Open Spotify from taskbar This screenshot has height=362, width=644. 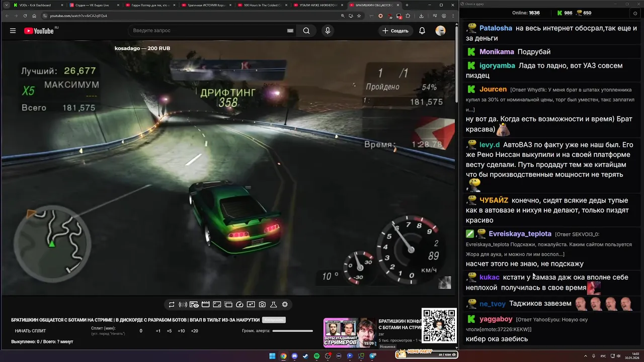(x=317, y=356)
